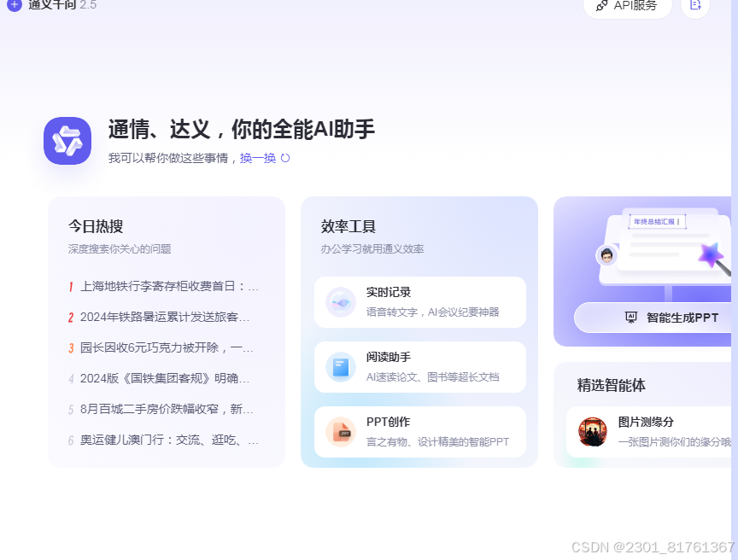Open the PPT创作 tool card
Image resolution: width=738 pixels, height=560 pixels.
pyautogui.click(x=420, y=432)
